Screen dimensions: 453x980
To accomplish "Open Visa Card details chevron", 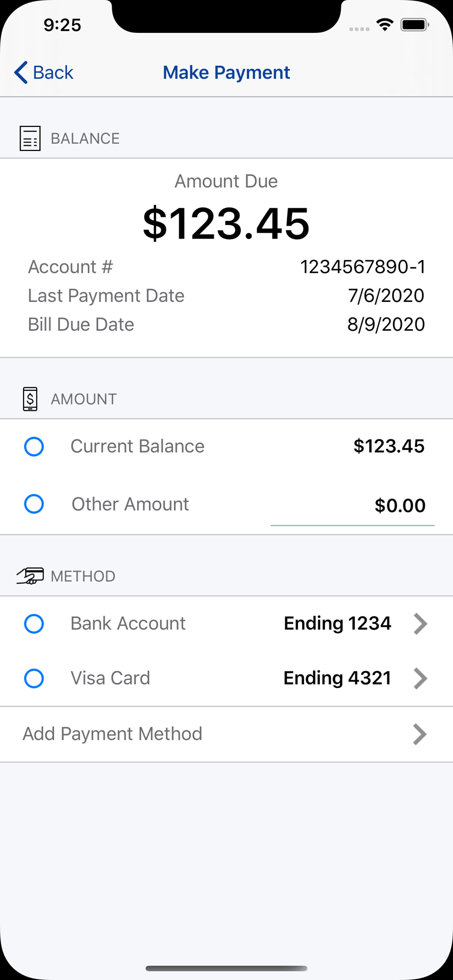I will pyautogui.click(x=420, y=679).
